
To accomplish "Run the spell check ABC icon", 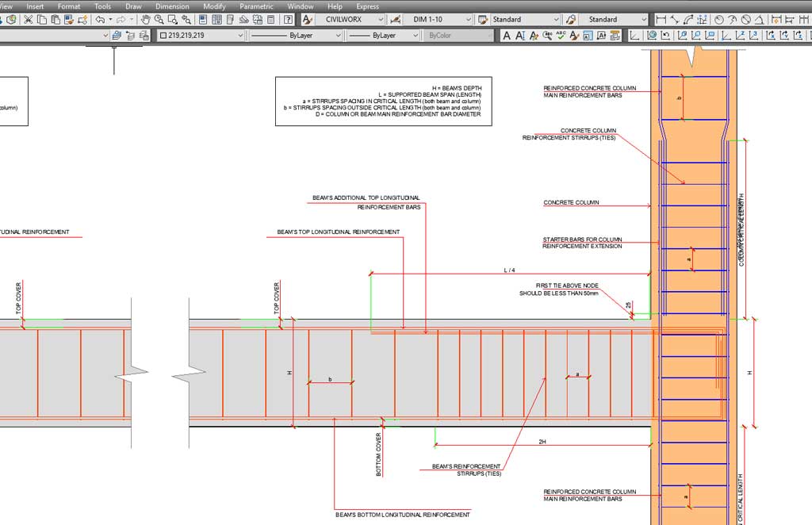I will 561,35.
